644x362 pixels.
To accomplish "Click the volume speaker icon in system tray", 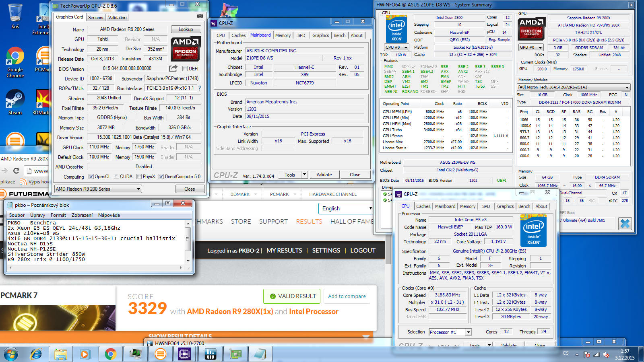I will click(606, 354).
